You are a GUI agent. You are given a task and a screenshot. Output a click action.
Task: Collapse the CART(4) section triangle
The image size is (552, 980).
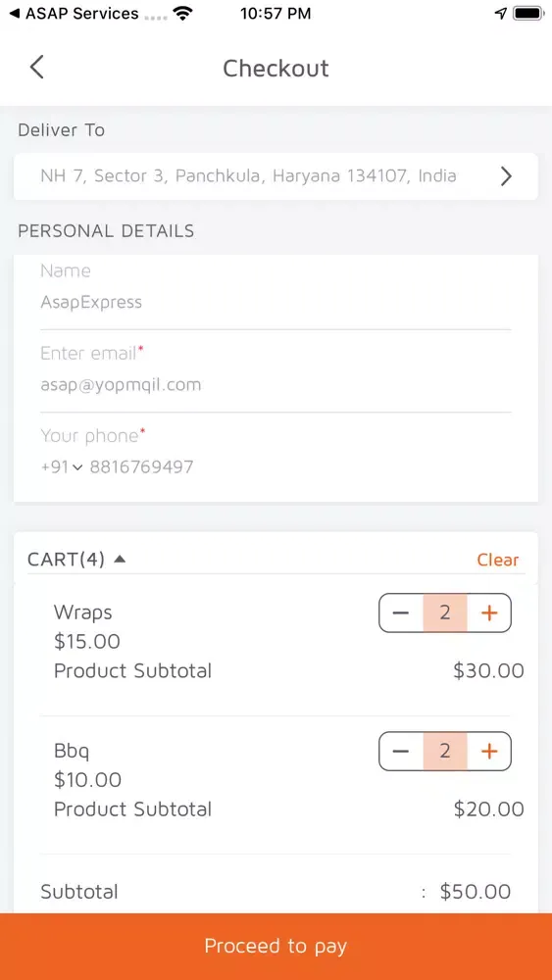coord(120,559)
